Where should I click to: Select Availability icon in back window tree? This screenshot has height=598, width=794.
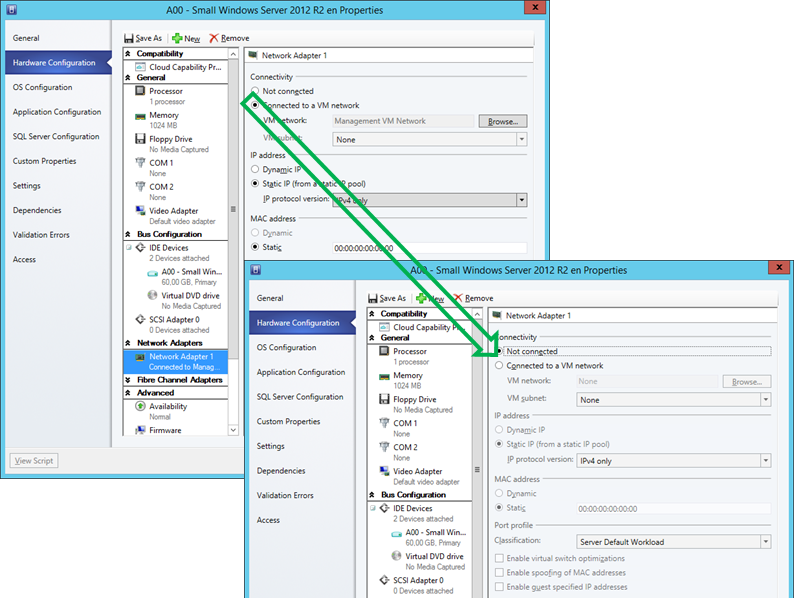(140, 406)
